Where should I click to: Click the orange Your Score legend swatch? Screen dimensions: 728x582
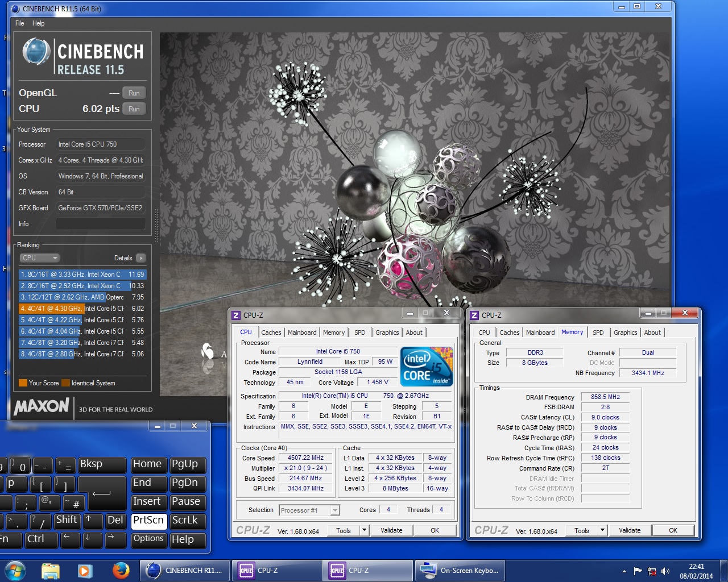[x=23, y=383]
